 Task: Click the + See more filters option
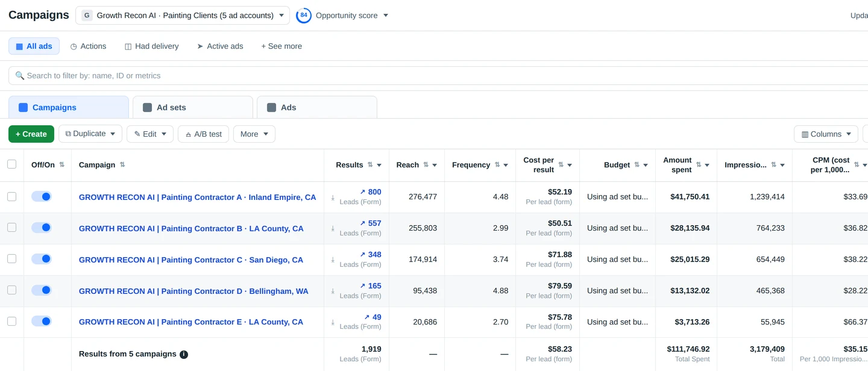[281, 46]
